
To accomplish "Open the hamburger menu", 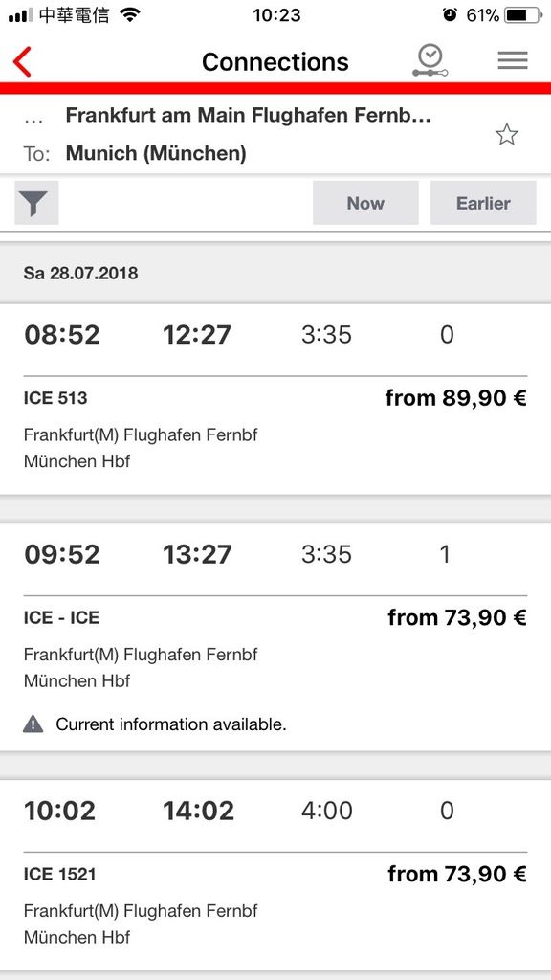I will [513, 60].
